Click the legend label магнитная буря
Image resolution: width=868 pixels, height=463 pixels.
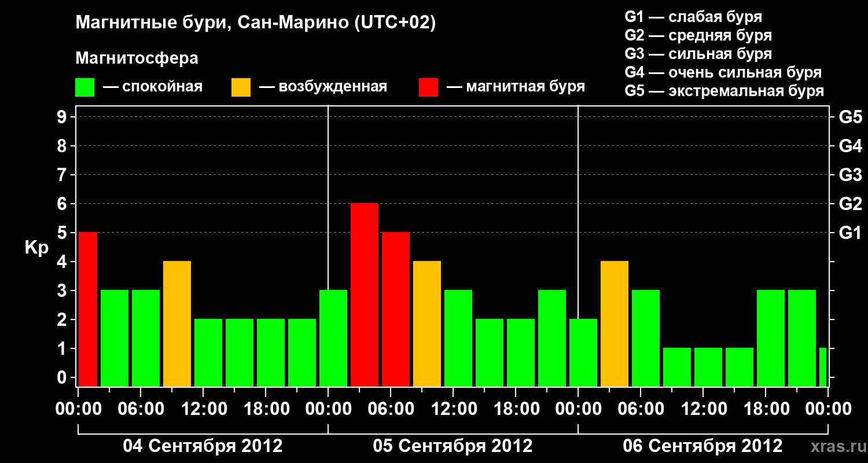(525, 87)
